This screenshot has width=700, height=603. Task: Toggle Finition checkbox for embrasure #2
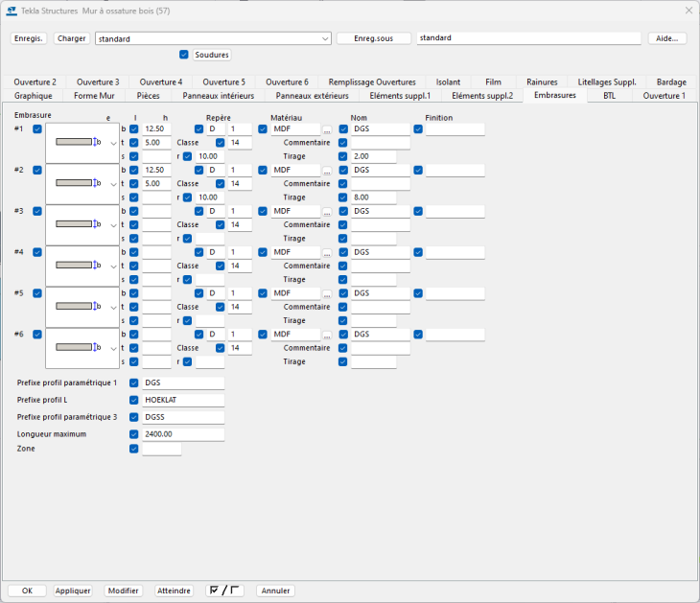418,170
